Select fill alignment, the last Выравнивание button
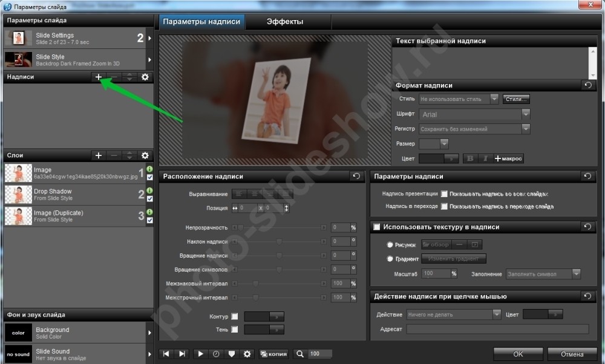605x364 pixels. coord(285,194)
